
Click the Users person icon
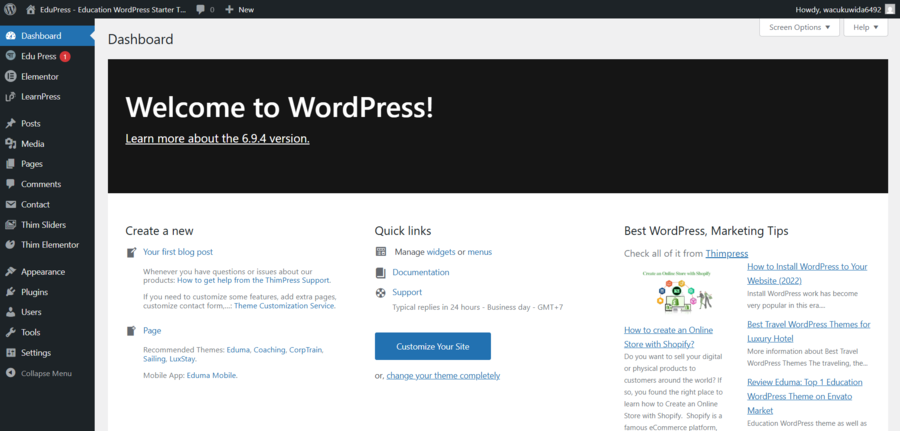point(10,312)
